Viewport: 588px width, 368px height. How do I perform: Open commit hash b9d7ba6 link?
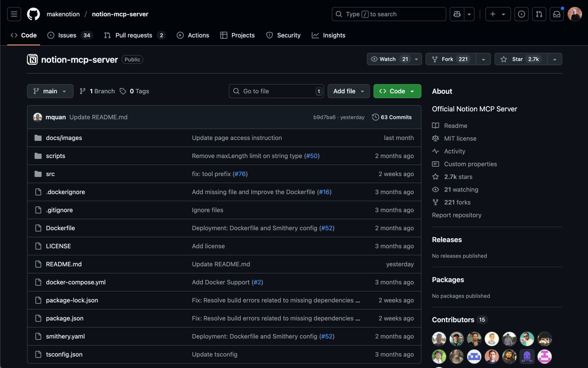point(324,117)
